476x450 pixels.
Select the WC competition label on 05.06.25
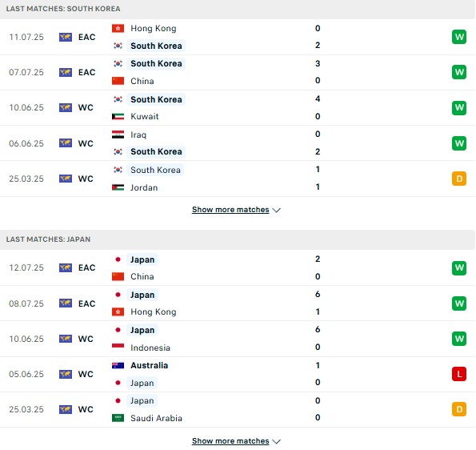point(86,374)
